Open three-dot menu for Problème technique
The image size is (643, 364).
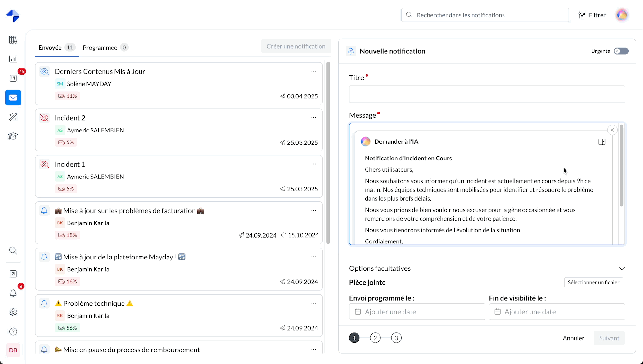pyautogui.click(x=313, y=303)
